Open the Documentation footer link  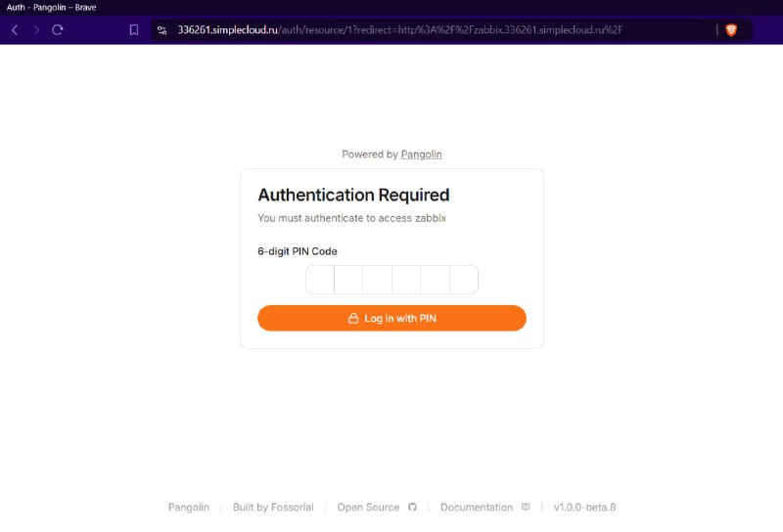(477, 507)
